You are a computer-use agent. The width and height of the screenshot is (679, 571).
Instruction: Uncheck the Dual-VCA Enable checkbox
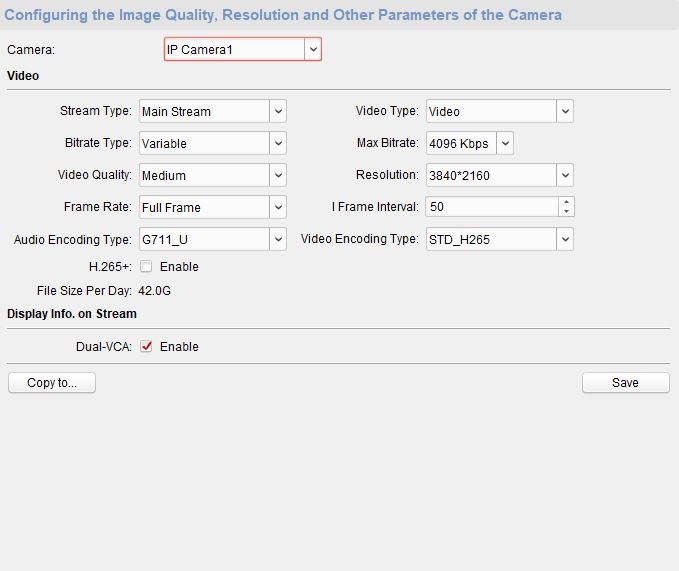147,347
